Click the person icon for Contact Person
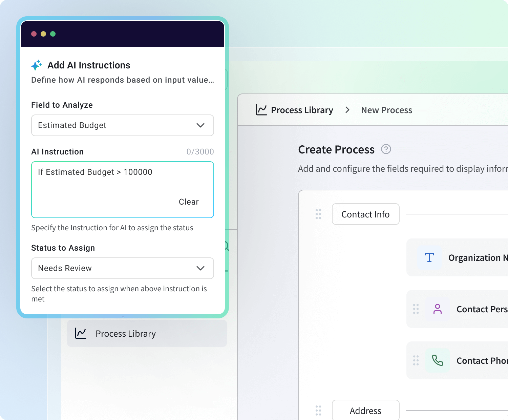The image size is (508, 420). (438, 309)
